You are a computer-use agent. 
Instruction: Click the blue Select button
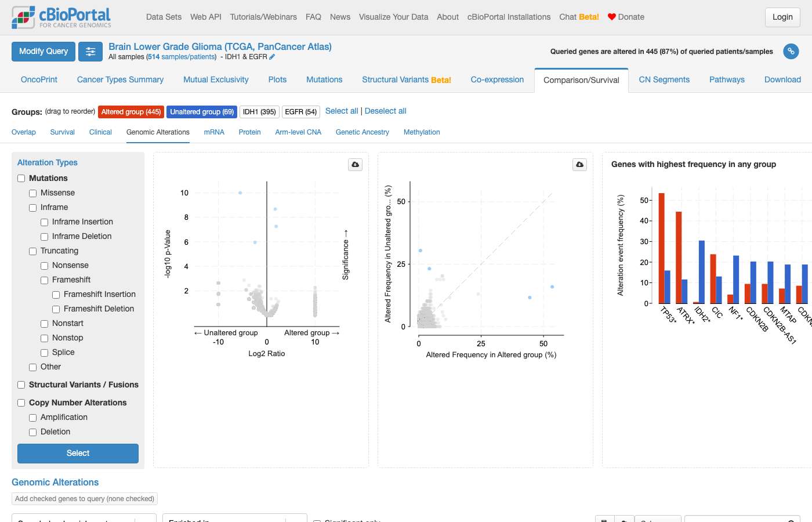[x=78, y=454]
